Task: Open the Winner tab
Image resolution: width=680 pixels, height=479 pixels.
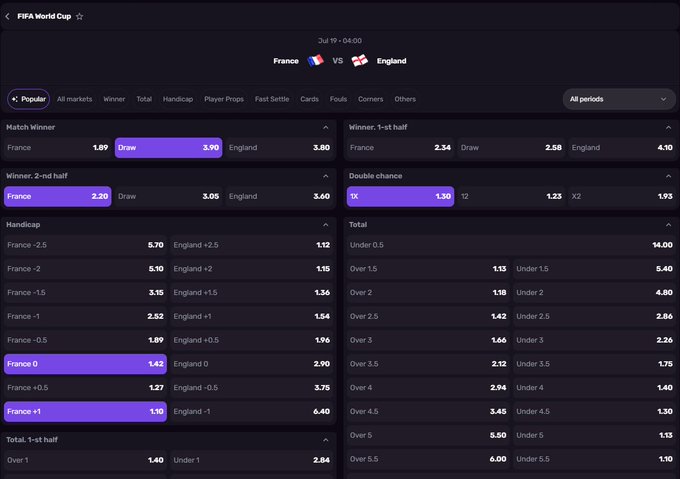Action: pos(114,99)
